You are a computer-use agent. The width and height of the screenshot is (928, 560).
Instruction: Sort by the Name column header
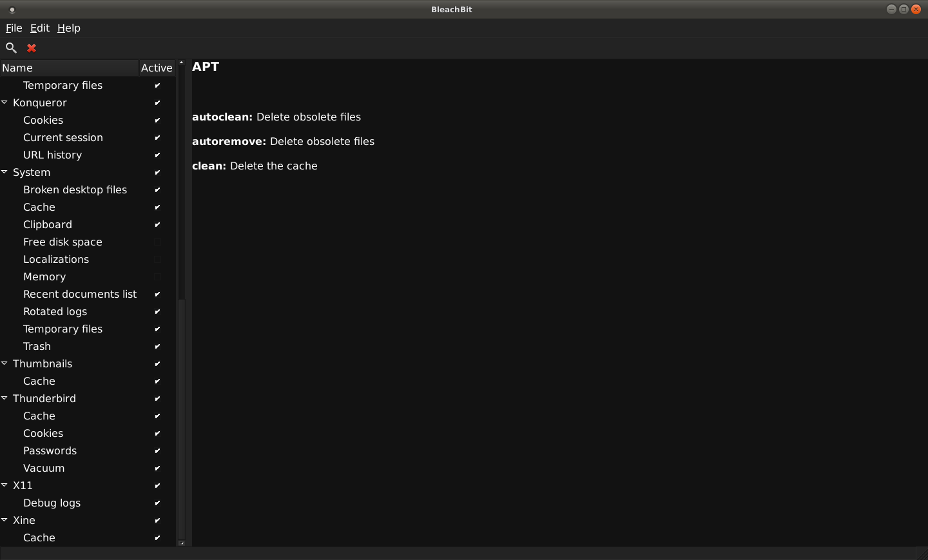tap(69, 68)
